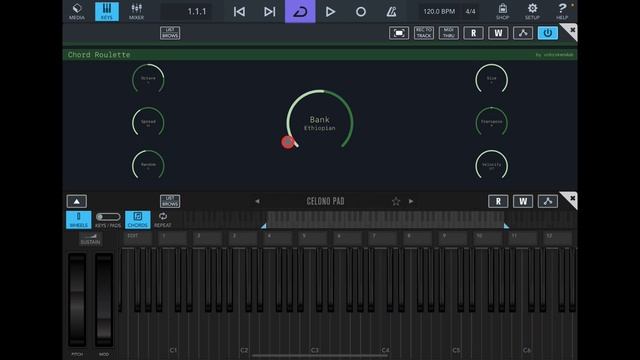
Task: Select next instrument preset arrow
Action: (x=411, y=201)
